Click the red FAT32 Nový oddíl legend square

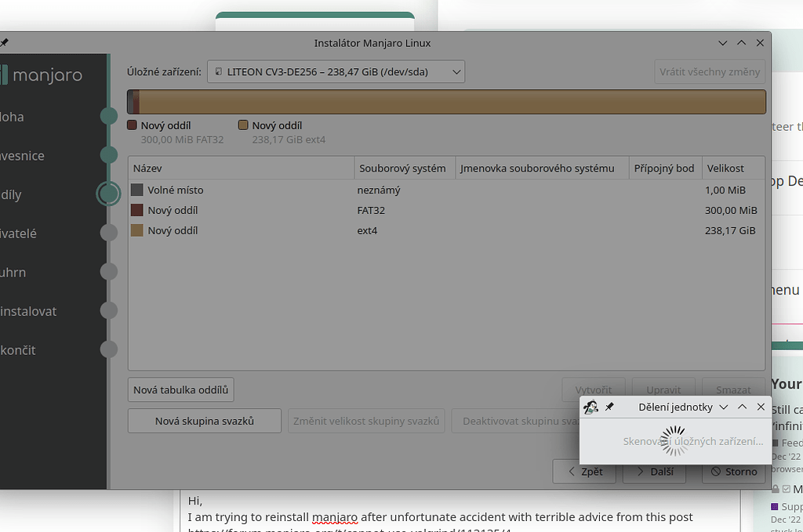coord(131,125)
